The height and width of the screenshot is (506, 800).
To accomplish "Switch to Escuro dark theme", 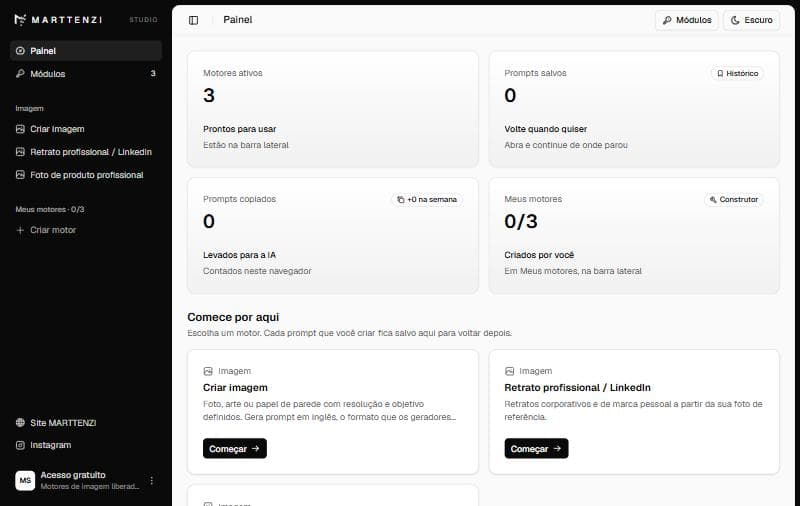I will [752, 20].
